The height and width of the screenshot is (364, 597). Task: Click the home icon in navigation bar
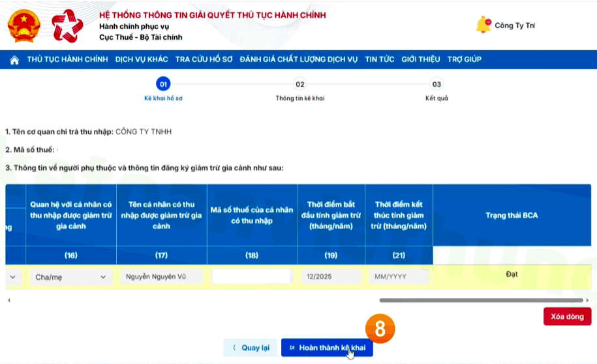(x=14, y=60)
